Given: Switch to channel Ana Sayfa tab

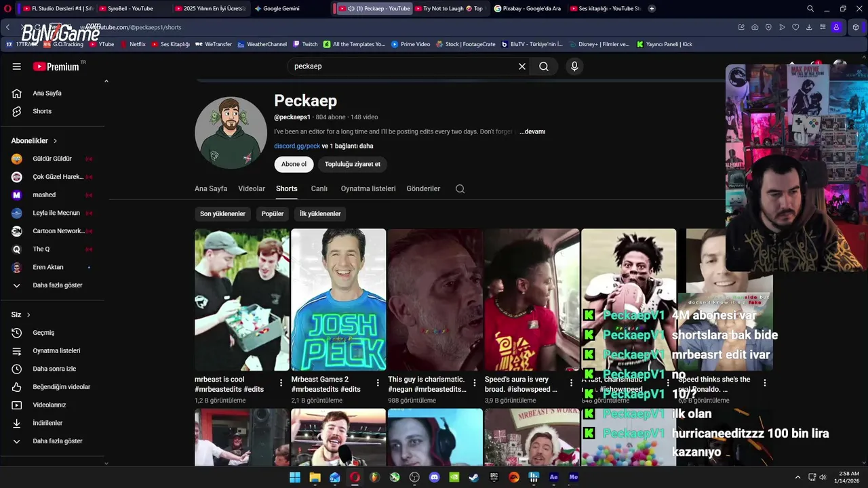Looking at the screenshot, I should tap(211, 189).
